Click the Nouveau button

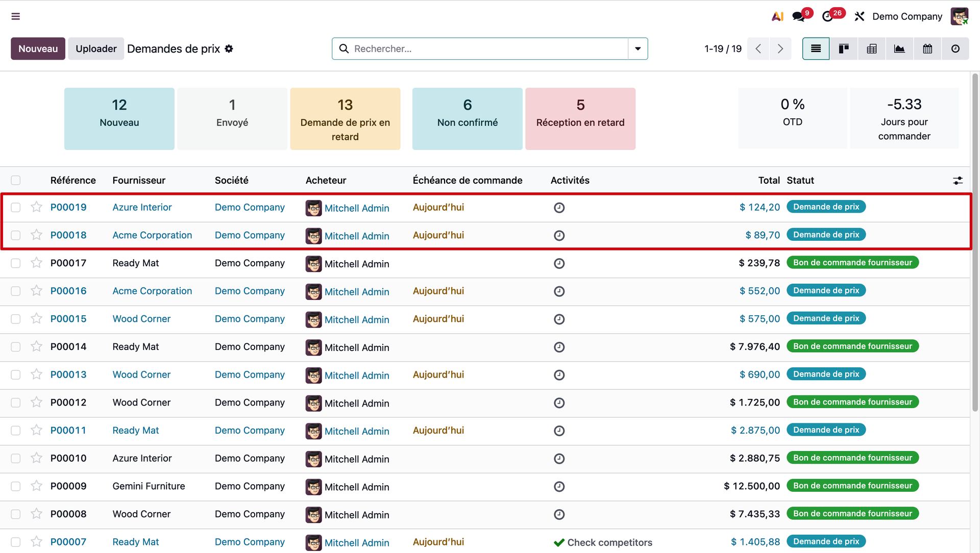[38, 48]
